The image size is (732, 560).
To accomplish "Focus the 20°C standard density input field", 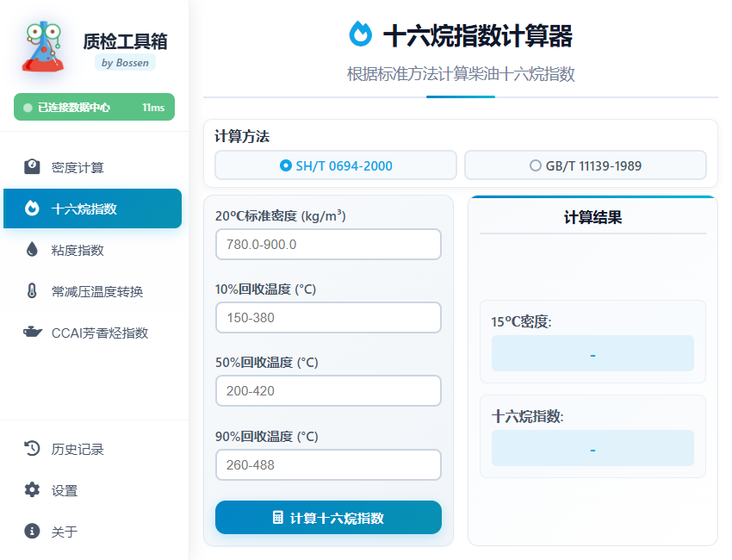I will (328, 245).
